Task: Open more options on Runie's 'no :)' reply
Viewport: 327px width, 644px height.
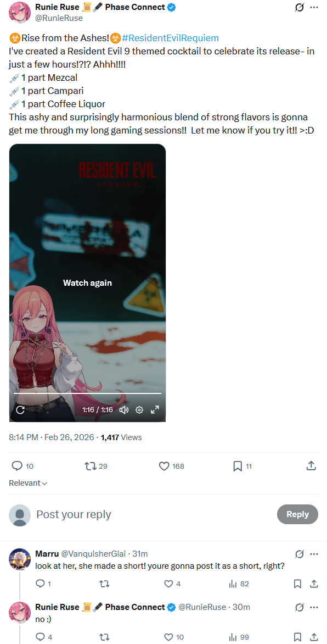Action: pyautogui.click(x=314, y=607)
